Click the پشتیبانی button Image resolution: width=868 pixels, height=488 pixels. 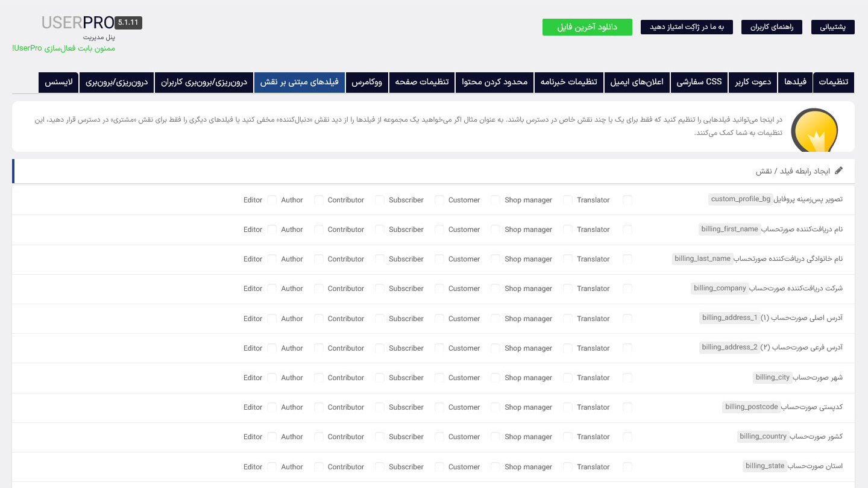click(x=832, y=27)
